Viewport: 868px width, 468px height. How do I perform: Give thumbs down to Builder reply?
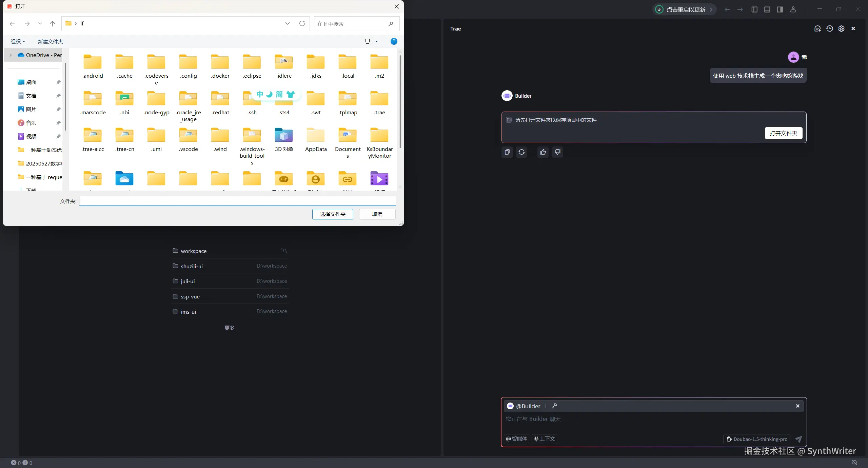557,152
